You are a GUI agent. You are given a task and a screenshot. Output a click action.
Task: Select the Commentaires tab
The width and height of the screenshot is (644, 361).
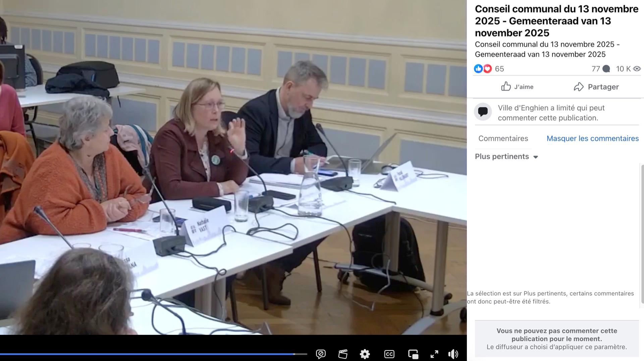(x=503, y=138)
